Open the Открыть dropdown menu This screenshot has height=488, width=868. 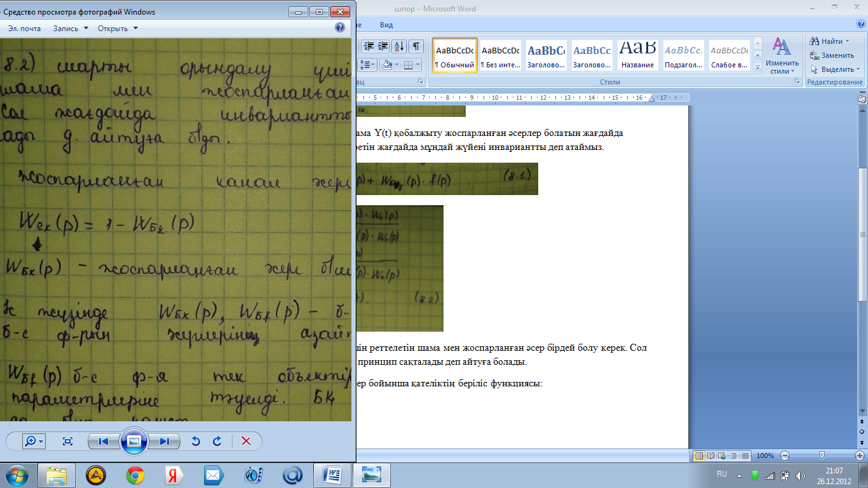pyautogui.click(x=118, y=29)
